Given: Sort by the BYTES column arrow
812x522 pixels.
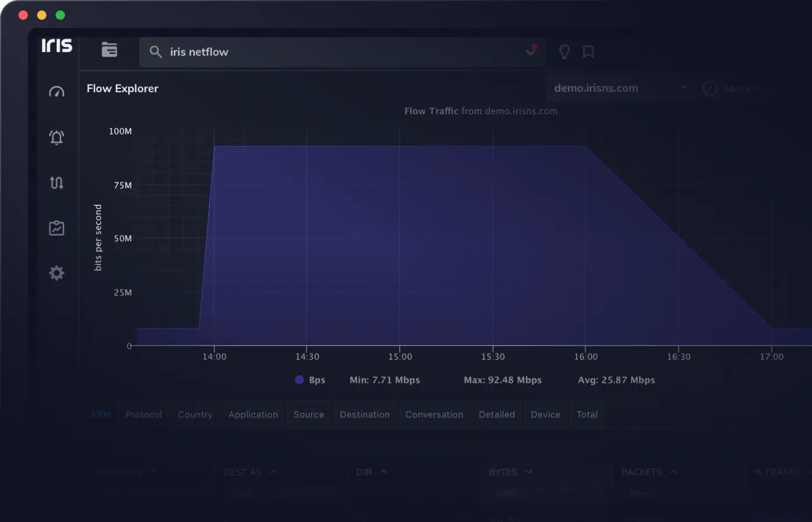Looking at the screenshot, I should (528, 472).
